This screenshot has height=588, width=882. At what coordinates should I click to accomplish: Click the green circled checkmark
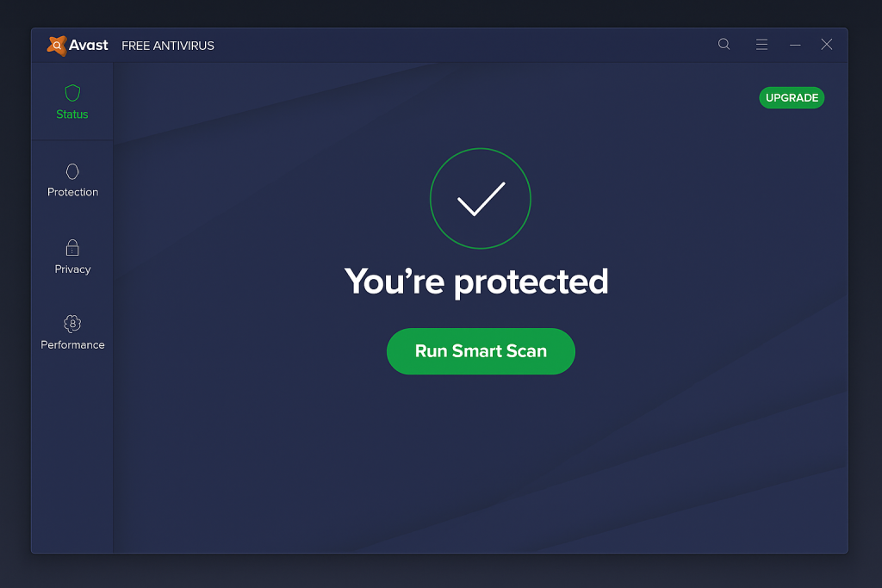[481, 199]
